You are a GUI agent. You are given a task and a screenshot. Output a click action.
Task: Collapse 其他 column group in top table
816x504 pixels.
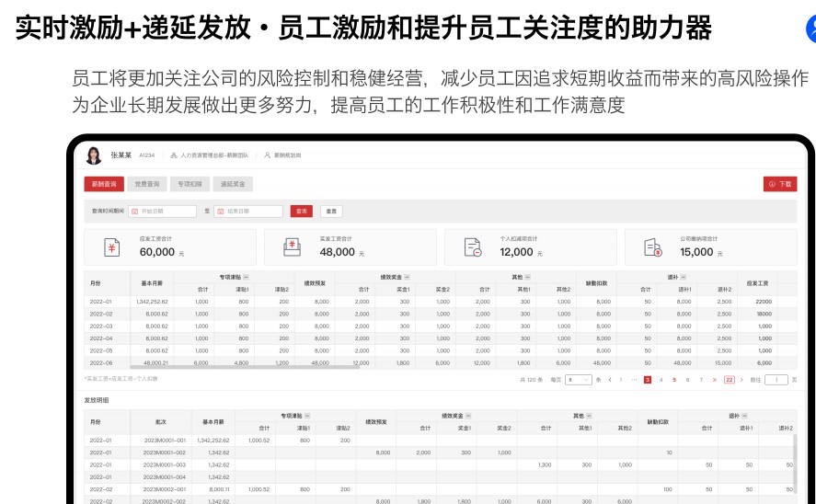(x=530, y=277)
